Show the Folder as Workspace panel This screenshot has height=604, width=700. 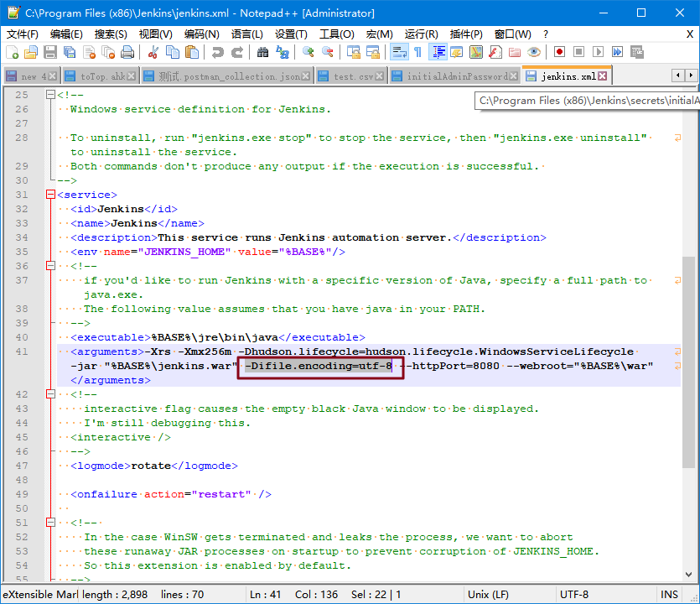514,52
